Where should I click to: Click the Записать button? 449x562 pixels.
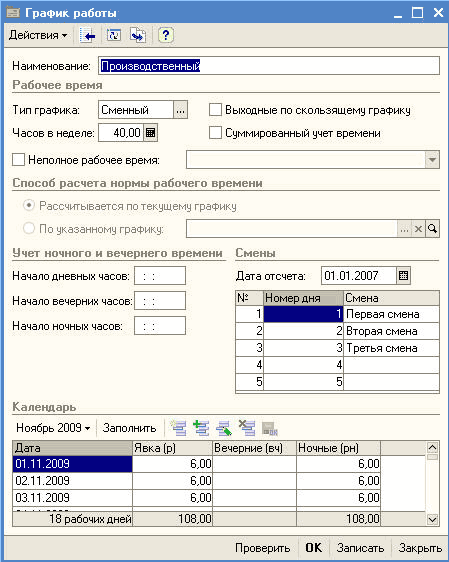pos(360,548)
